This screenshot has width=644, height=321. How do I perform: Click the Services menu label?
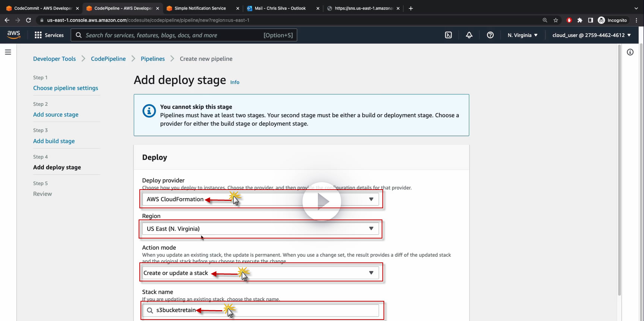pyautogui.click(x=54, y=35)
